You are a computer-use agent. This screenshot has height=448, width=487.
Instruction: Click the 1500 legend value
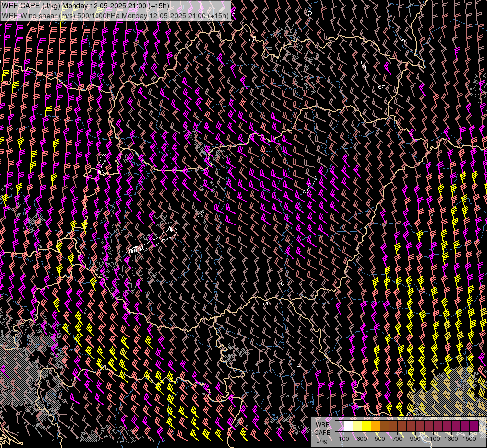pyautogui.click(x=469, y=439)
